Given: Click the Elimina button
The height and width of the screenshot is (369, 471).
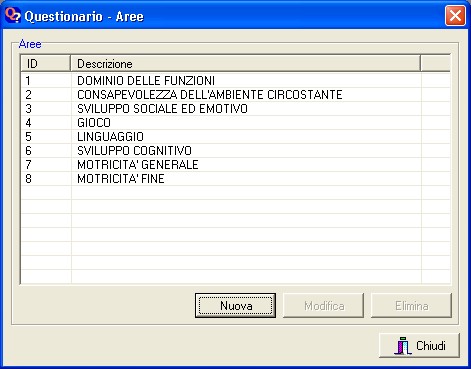Looking at the screenshot, I should coord(411,305).
